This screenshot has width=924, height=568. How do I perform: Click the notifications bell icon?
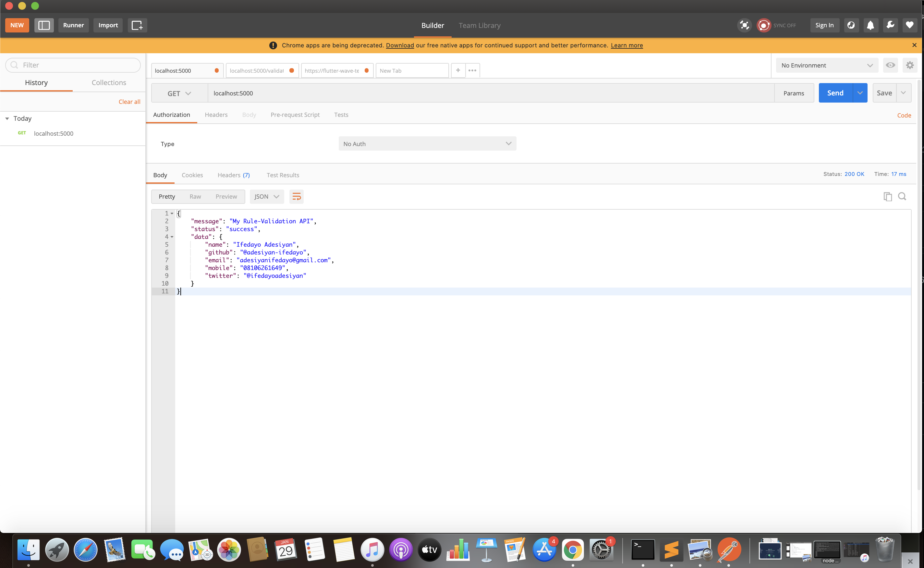pyautogui.click(x=870, y=25)
